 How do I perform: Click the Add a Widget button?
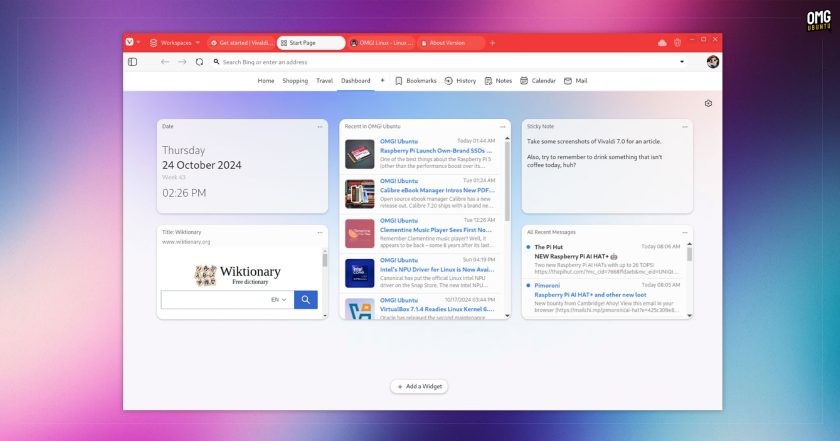[x=419, y=386]
